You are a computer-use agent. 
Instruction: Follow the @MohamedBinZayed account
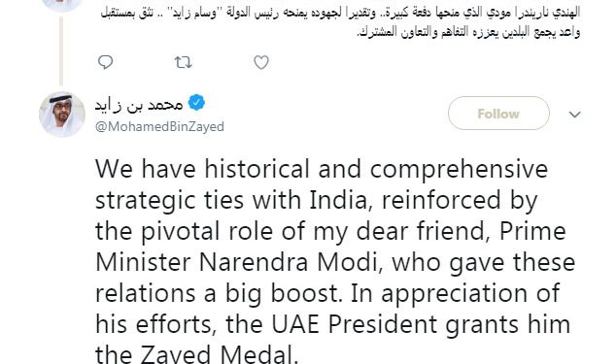click(x=498, y=114)
